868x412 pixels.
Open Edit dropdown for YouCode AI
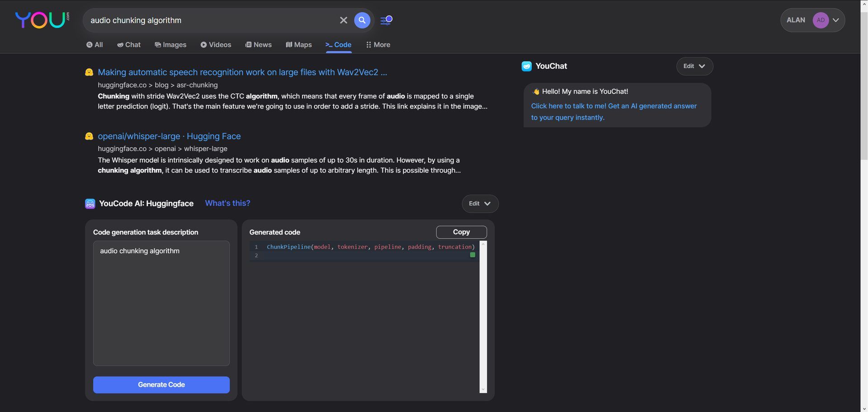pos(480,204)
